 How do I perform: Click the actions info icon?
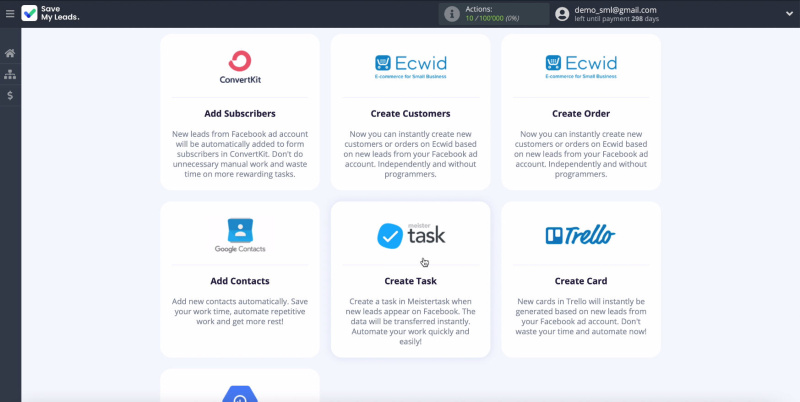tap(452, 14)
